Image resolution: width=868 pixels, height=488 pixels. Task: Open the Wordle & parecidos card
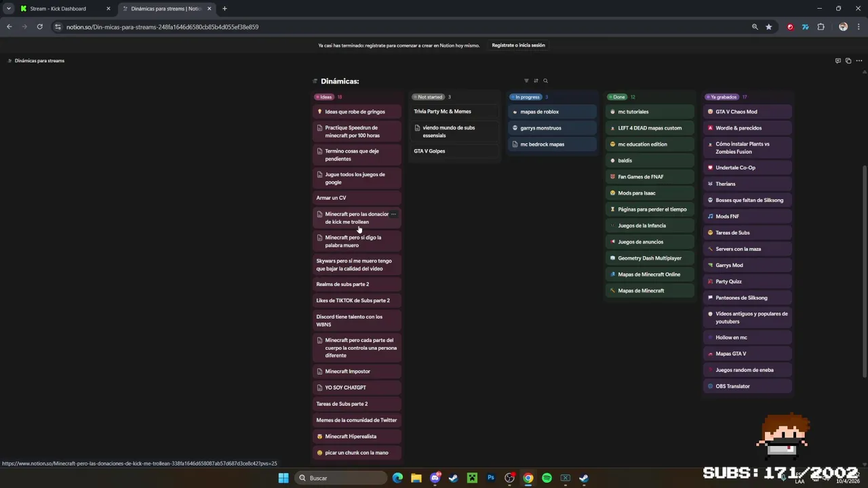point(748,128)
